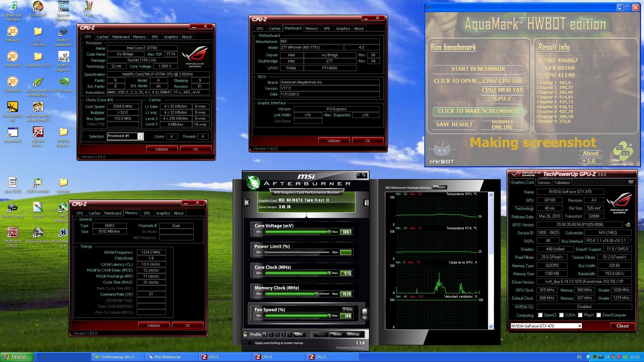Open the GPU-Z graphics card selector dropdown
The width and height of the screenshot is (644, 362).
579,326
